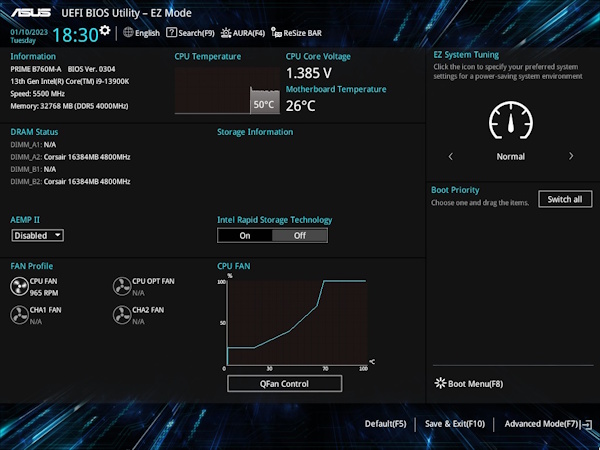
Task: Turn Intel Rapid Storage Technology Off
Action: [300, 236]
